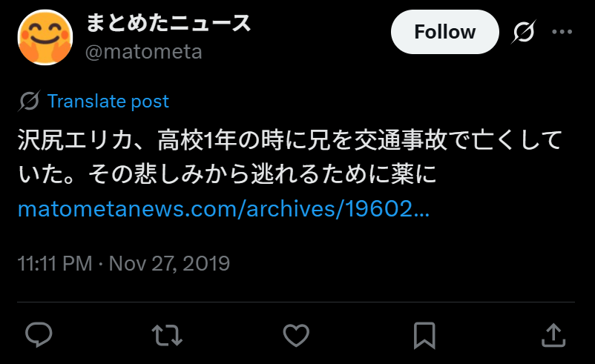595x364 pixels.
Task: Click the ellipsis ending the truncated URL
Action: (x=421, y=209)
